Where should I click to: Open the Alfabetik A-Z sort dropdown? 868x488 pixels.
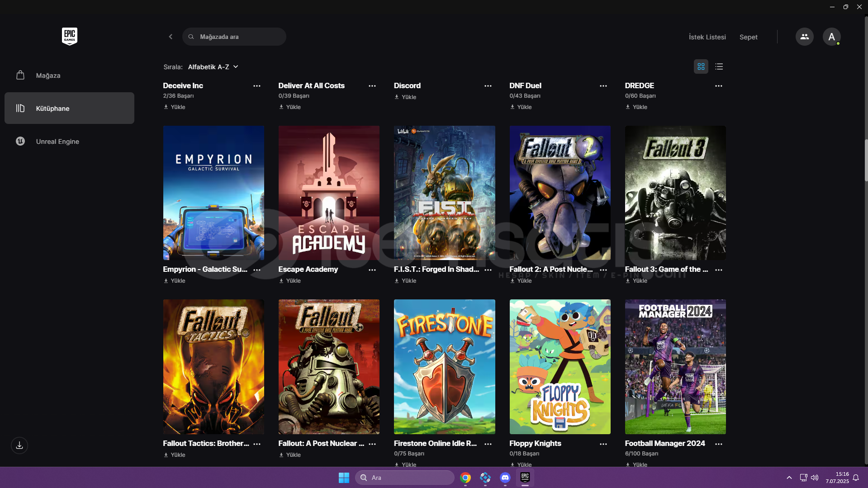tap(213, 66)
